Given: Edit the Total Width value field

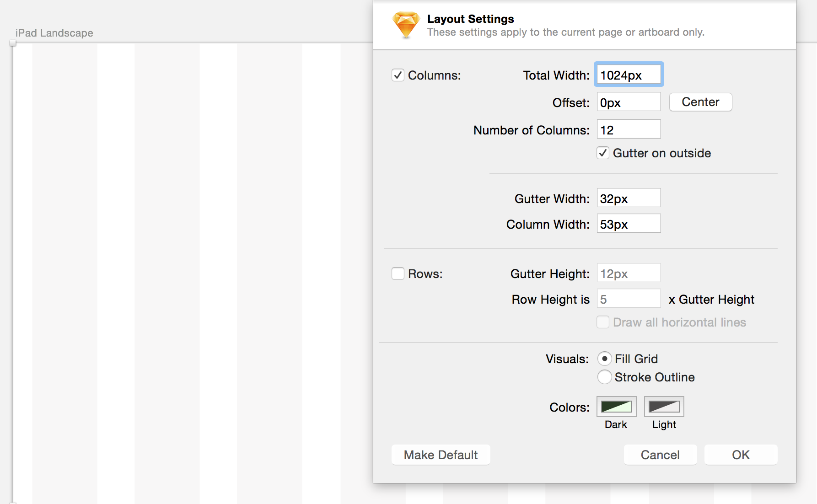Looking at the screenshot, I should tap(629, 74).
